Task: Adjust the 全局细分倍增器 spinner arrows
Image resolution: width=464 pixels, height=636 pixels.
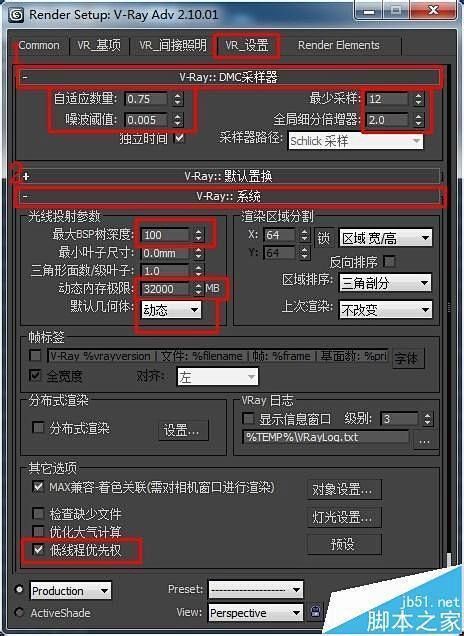Action: pos(419,120)
